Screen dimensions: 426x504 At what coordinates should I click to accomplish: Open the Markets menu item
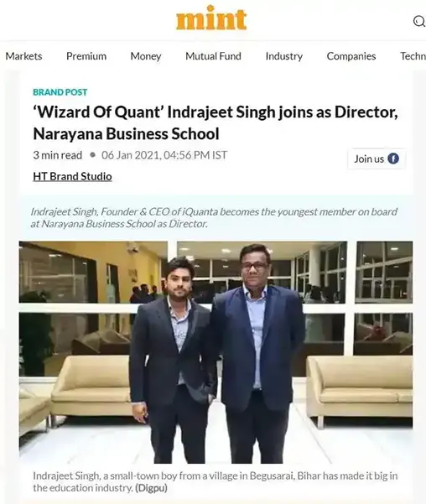[23, 56]
